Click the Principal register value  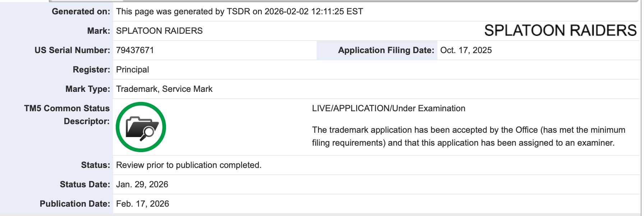(132, 70)
